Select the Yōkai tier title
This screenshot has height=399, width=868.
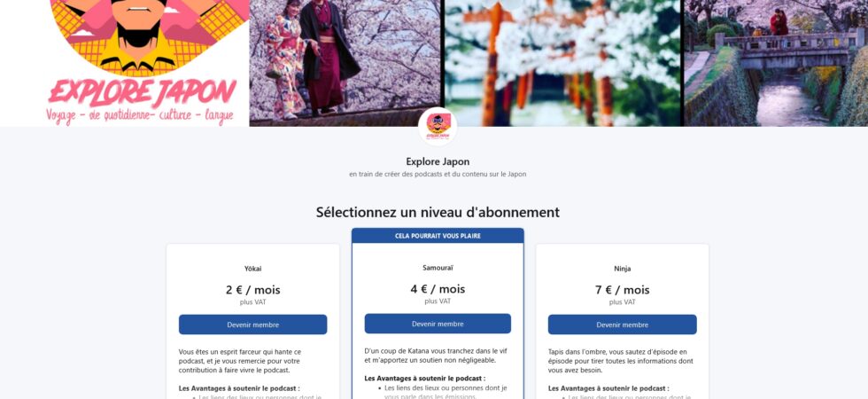pyautogui.click(x=253, y=269)
